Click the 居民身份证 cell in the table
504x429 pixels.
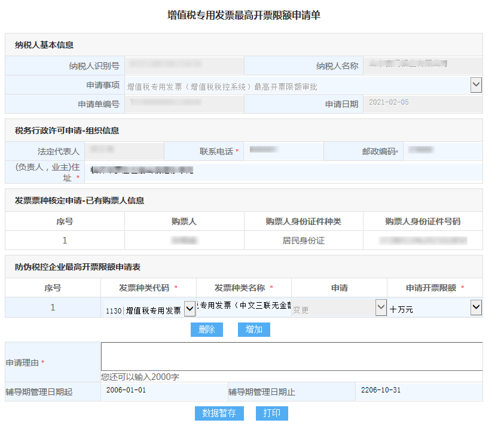coord(303,241)
